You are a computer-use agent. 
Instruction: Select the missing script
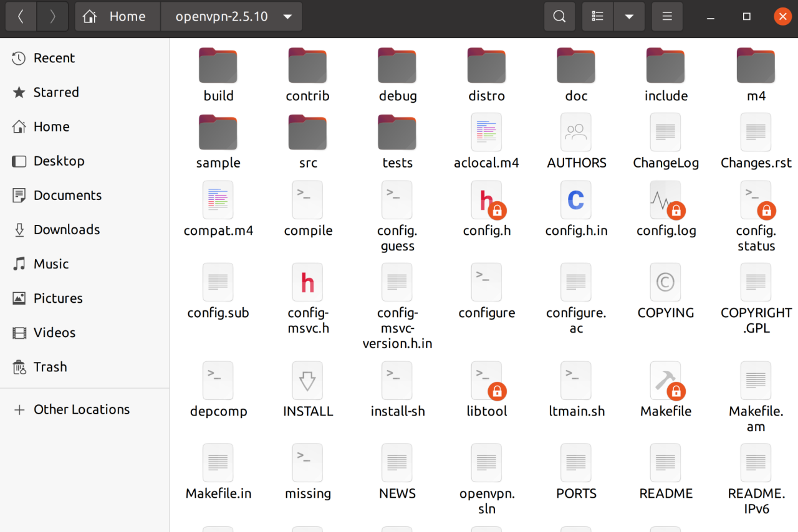(x=307, y=472)
